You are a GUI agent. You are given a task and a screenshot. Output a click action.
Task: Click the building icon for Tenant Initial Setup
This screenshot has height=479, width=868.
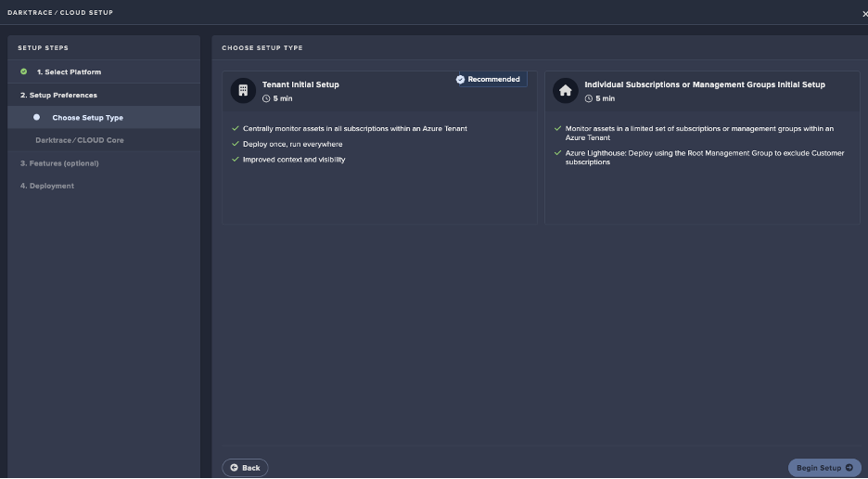point(243,90)
